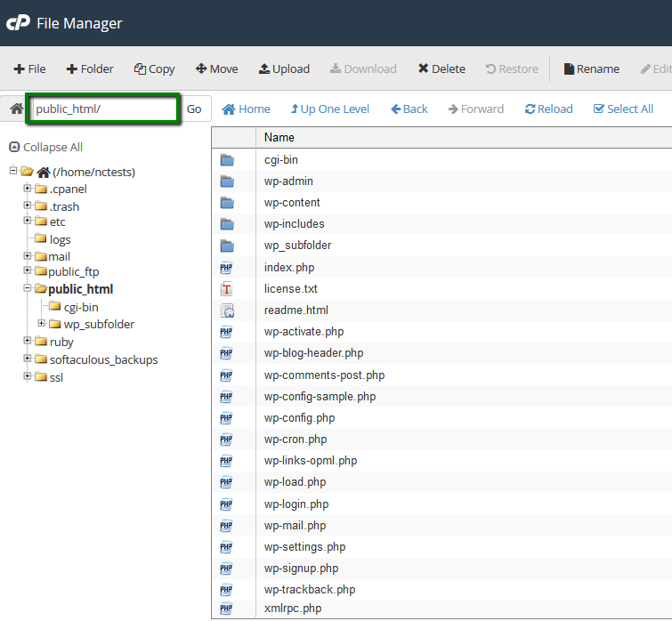Toggle Select All files
The width and height of the screenshot is (672, 621).
623,109
